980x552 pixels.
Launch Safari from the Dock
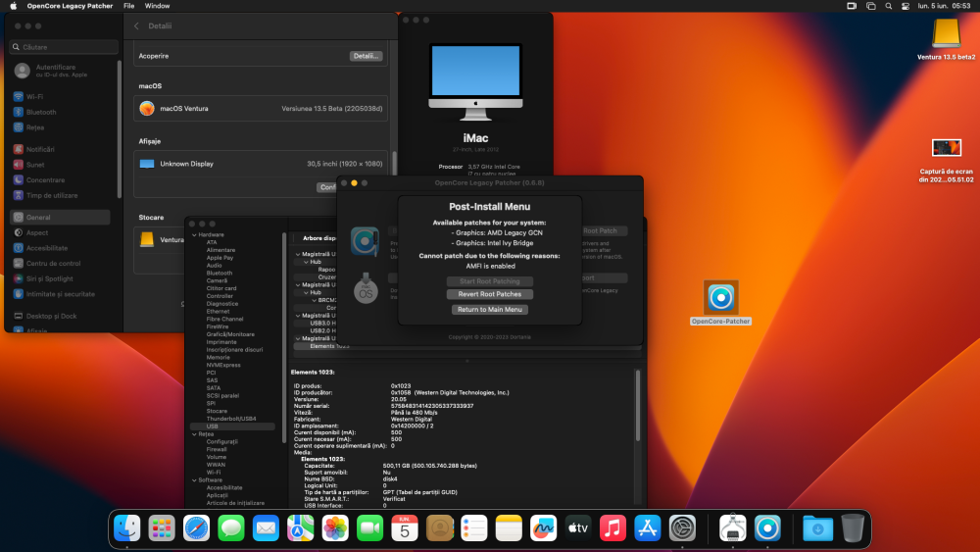point(196,528)
